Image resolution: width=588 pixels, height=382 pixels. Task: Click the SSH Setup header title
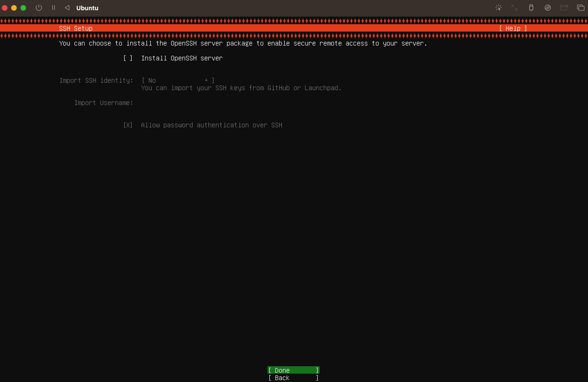pos(76,28)
